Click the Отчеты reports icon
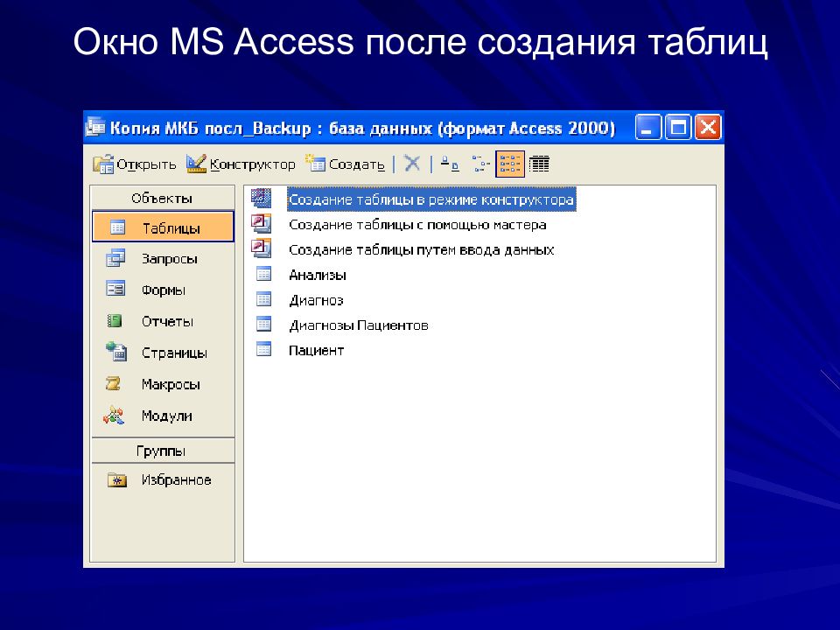840x630 pixels. tap(115, 321)
